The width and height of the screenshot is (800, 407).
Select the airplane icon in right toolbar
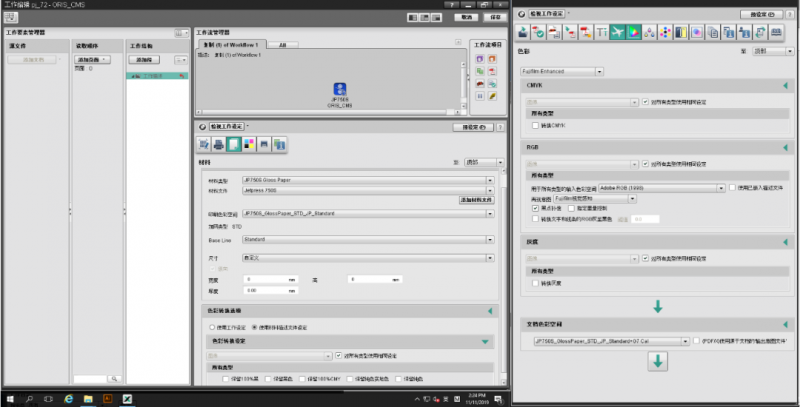pyautogui.click(x=618, y=33)
